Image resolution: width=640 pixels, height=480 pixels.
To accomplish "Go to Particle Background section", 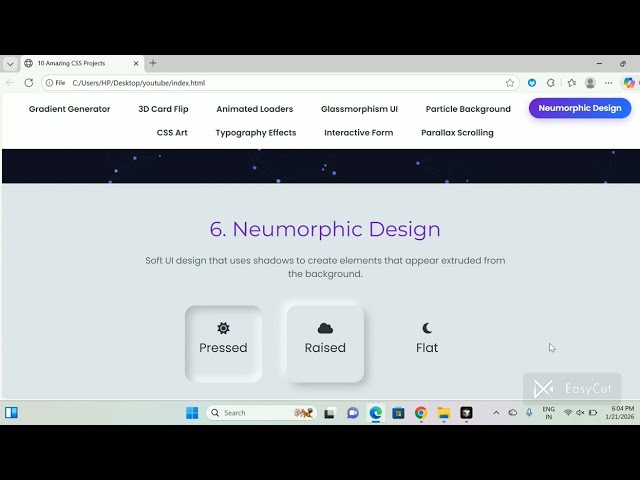I will click(x=468, y=109).
